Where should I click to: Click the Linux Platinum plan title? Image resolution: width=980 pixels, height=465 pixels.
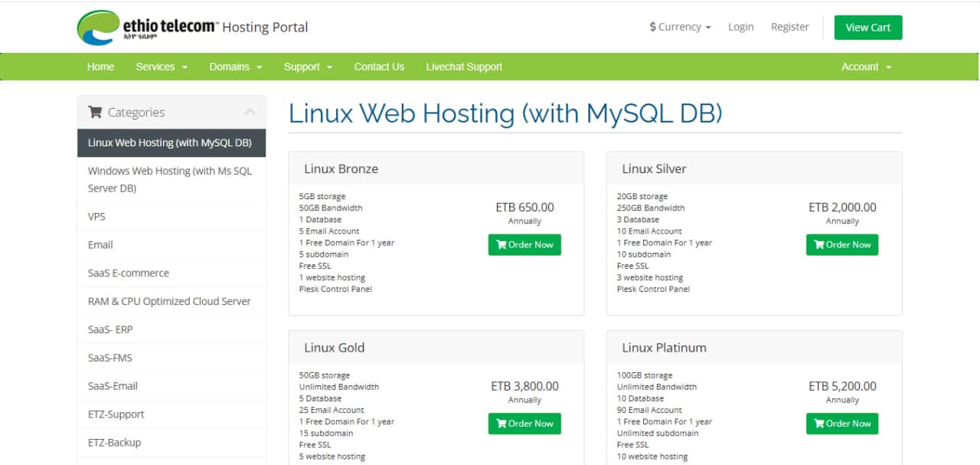coord(664,348)
